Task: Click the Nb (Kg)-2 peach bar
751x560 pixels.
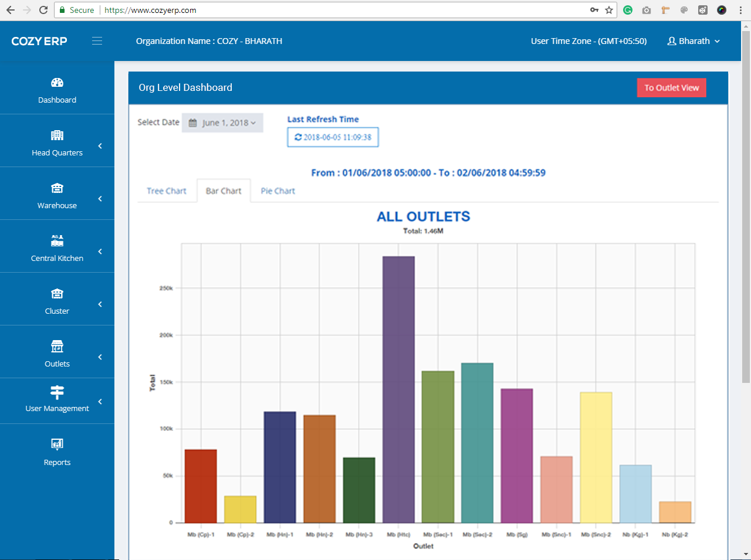Action: click(675, 512)
